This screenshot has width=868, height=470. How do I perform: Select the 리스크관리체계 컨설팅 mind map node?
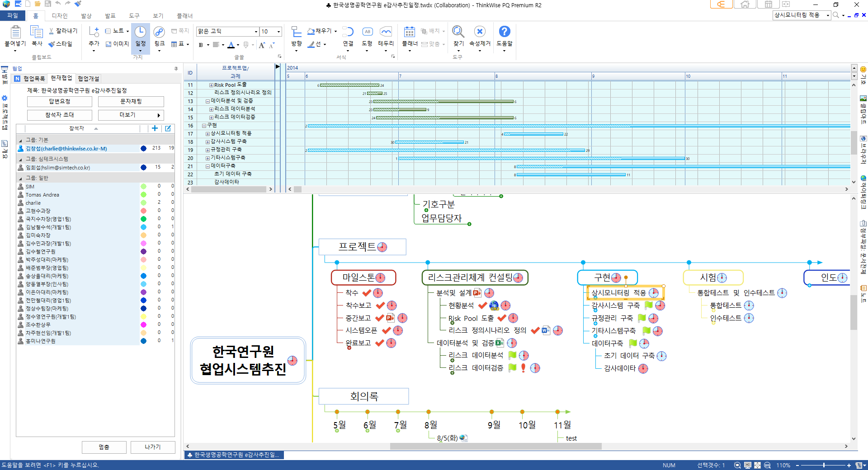[475, 277]
